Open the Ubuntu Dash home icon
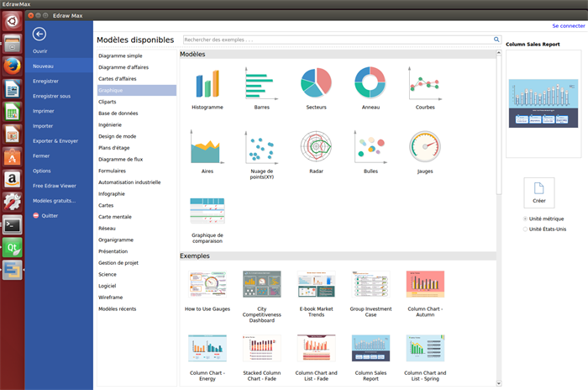The image size is (588, 390). [12, 21]
